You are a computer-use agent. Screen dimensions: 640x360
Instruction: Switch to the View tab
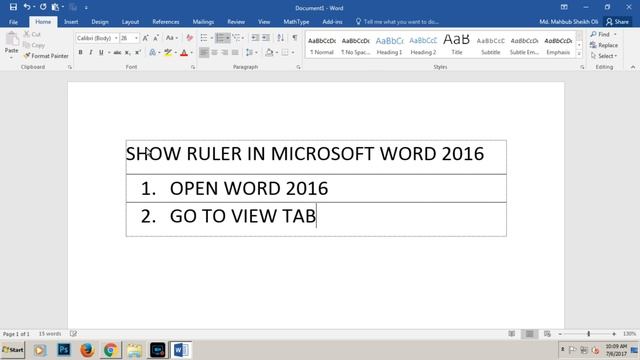coord(264,22)
